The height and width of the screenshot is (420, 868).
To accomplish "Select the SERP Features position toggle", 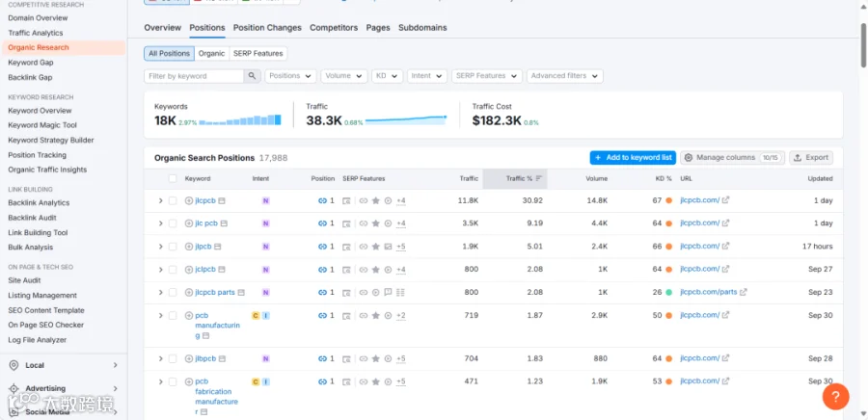I will click(258, 54).
